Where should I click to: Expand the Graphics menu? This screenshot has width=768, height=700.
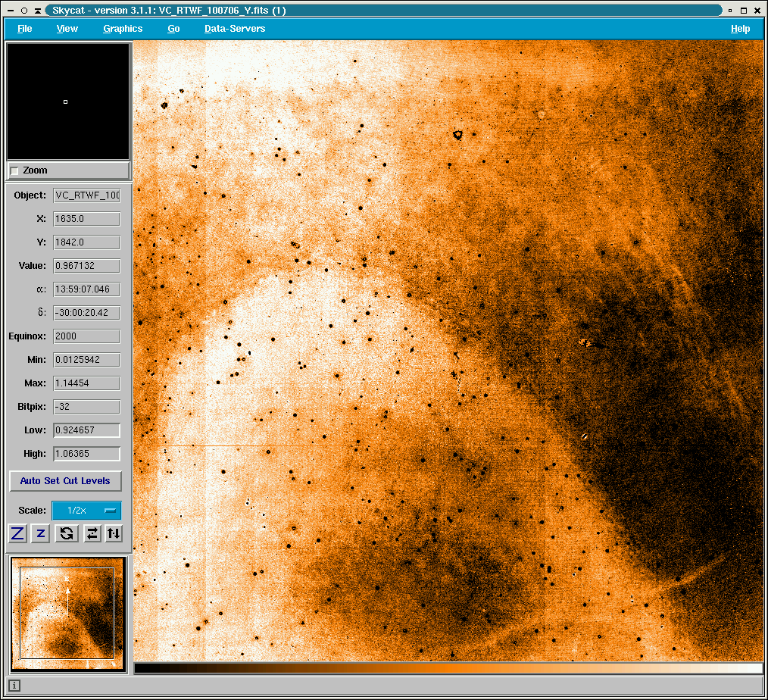pyautogui.click(x=123, y=29)
